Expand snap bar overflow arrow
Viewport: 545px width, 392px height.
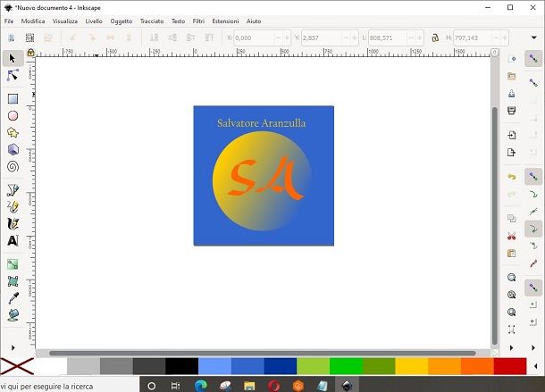[x=533, y=347]
